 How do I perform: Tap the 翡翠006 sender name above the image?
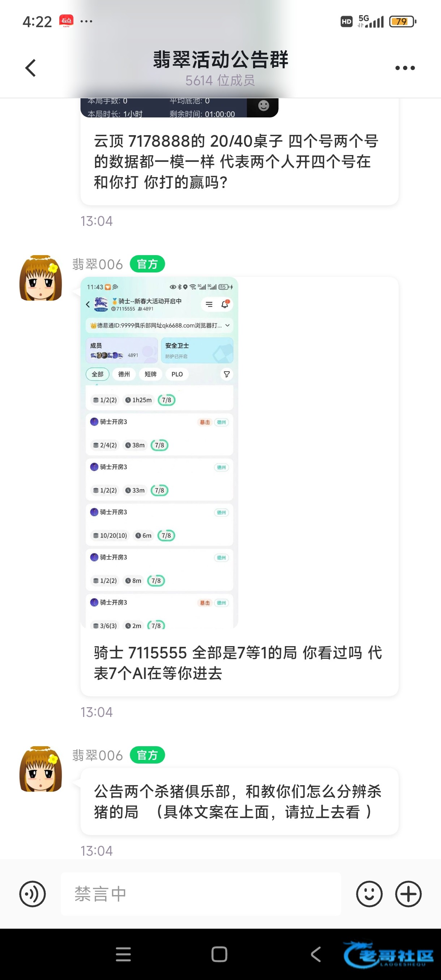pos(98,264)
